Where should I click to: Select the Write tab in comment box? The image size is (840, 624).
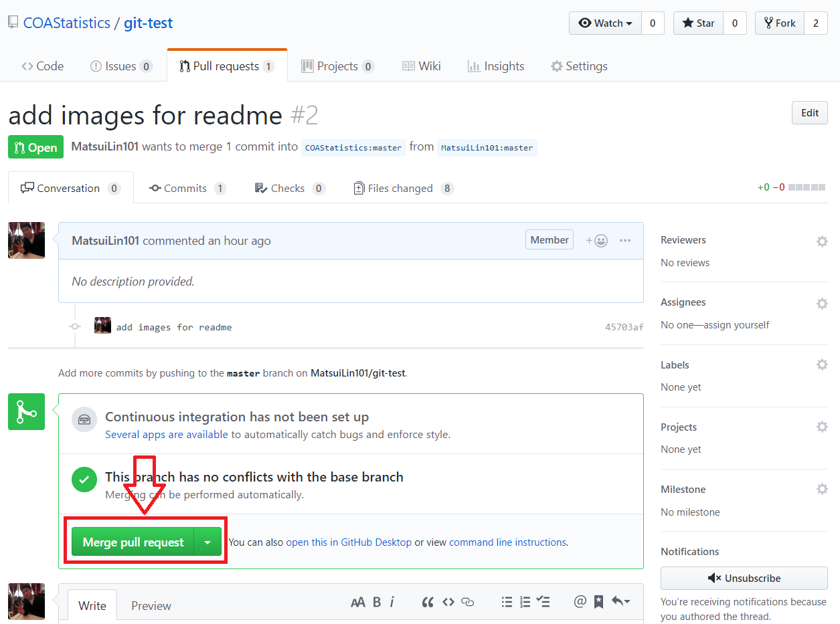click(x=92, y=605)
